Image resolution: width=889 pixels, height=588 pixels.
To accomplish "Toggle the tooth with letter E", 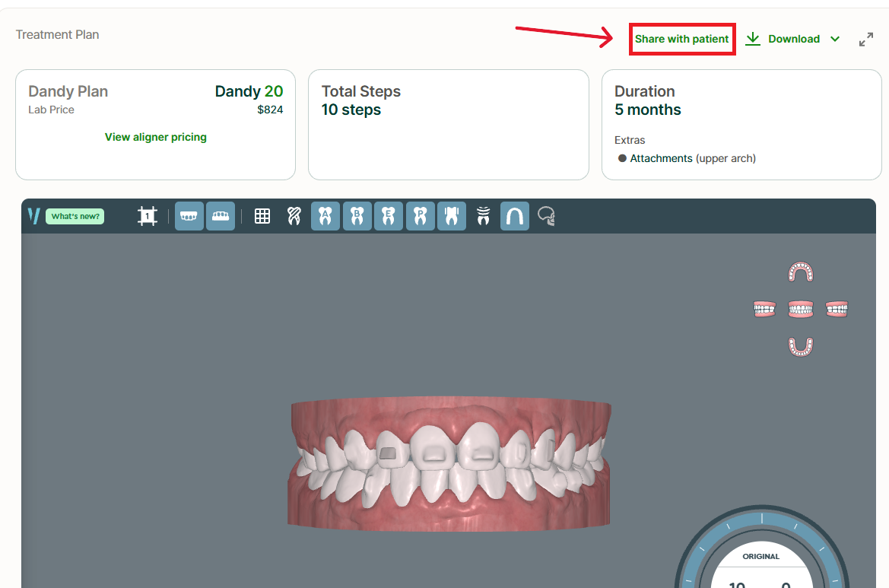I will click(389, 216).
